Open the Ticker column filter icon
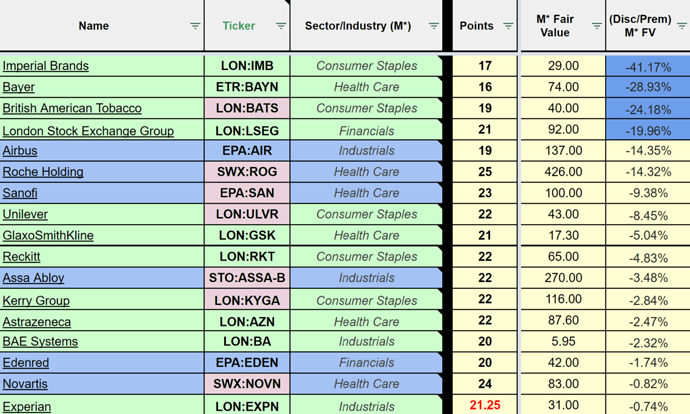This screenshot has height=414, width=690. pyautogui.click(x=281, y=26)
